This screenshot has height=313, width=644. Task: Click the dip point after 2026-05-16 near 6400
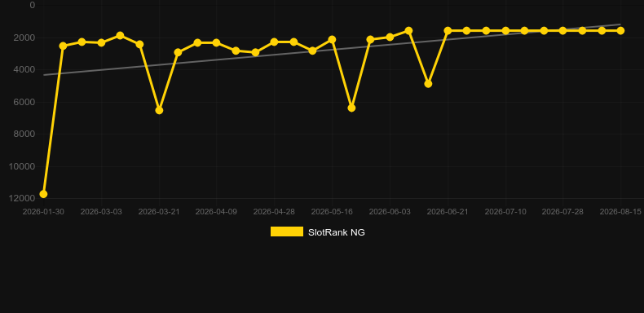351,108
